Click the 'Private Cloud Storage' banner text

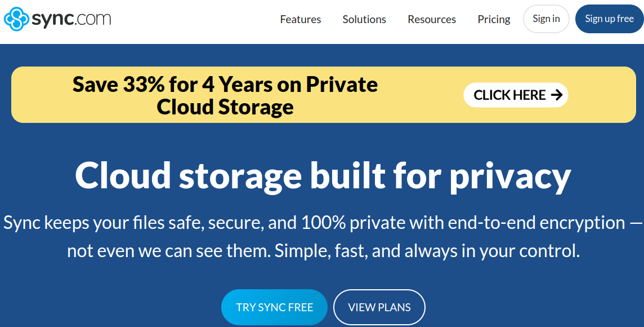tap(225, 107)
